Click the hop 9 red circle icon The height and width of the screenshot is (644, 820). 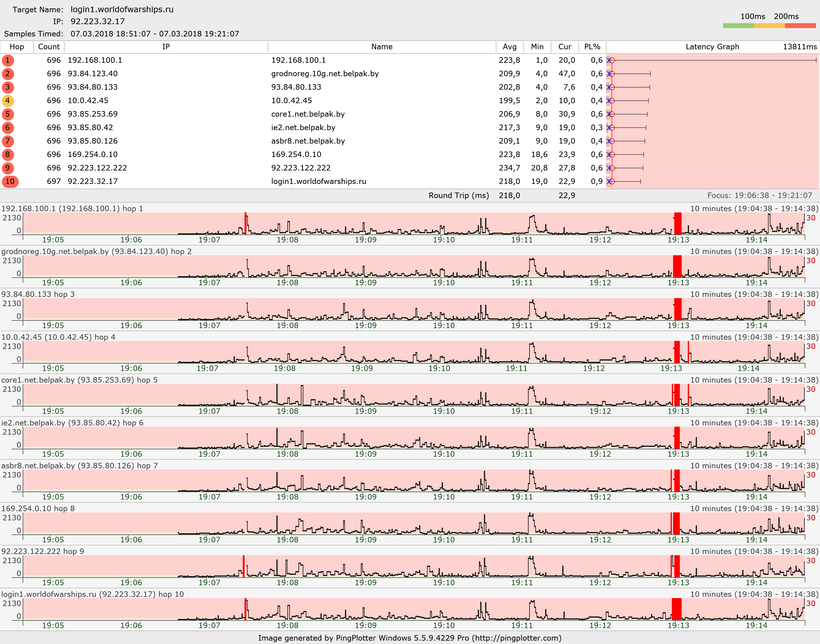tap(8, 168)
